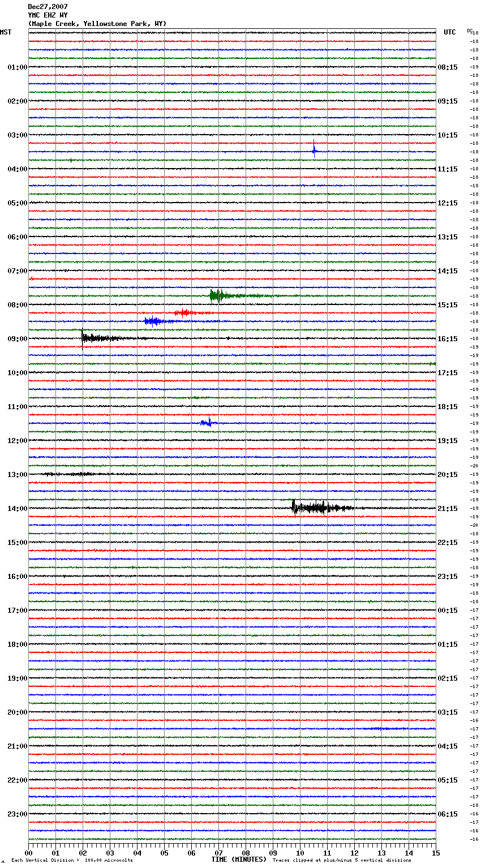Click the blue event on the 11:30 trace
481x868 pixels.
pyautogui.click(x=208, y=423)
